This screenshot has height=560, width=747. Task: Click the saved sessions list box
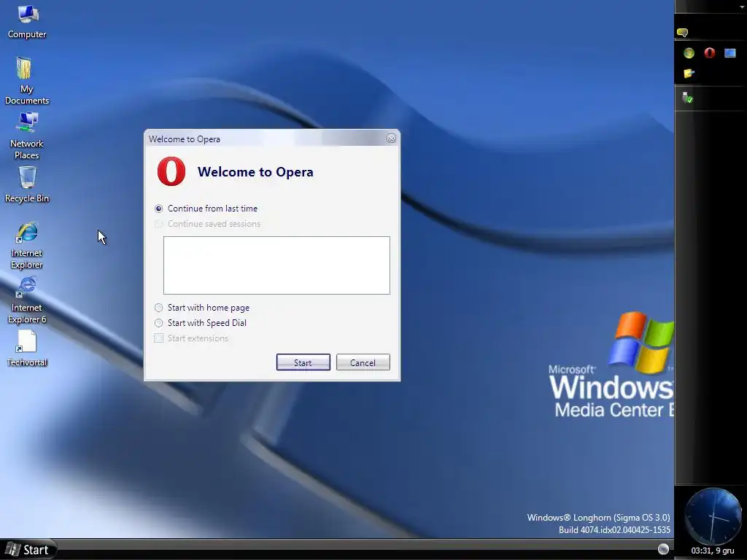point(276,265)
